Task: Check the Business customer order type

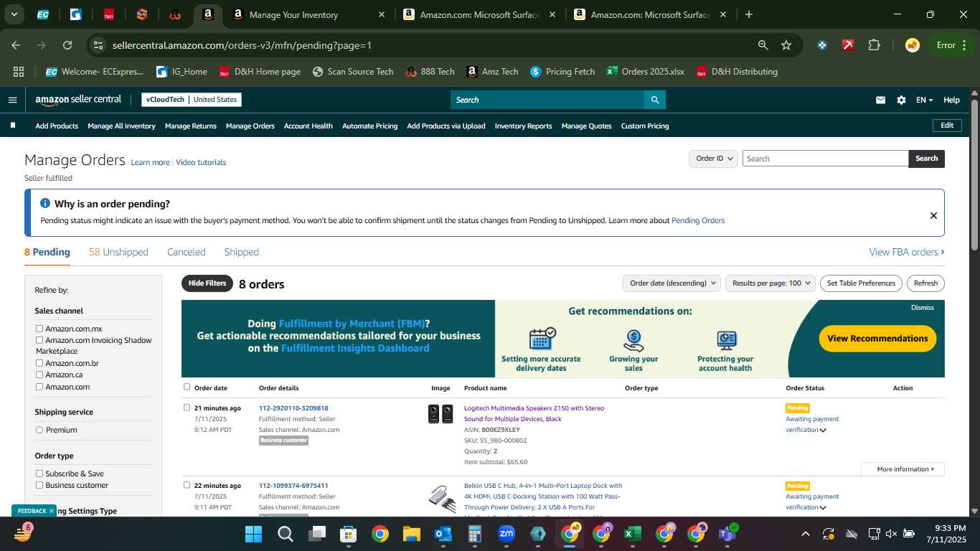Action: 39,485
